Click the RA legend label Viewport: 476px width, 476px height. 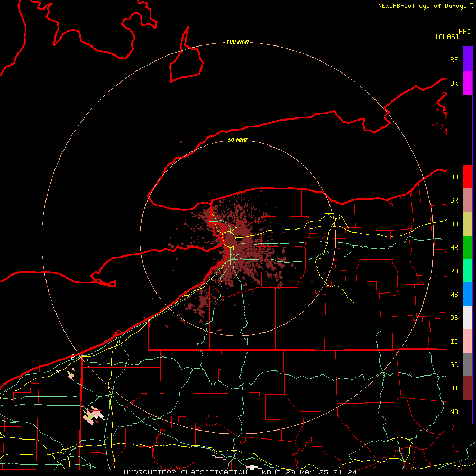[454, 271]
